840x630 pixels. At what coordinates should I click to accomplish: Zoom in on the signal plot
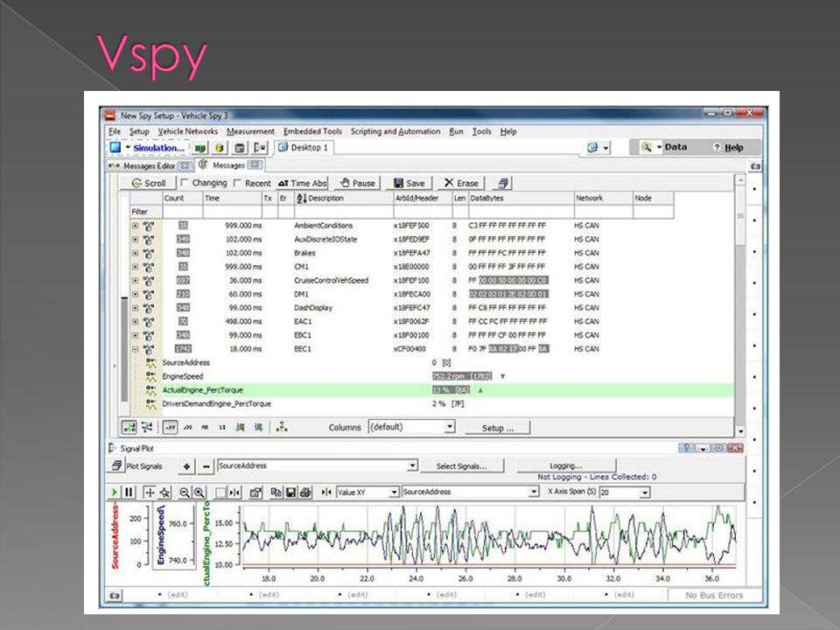(199, 493)
